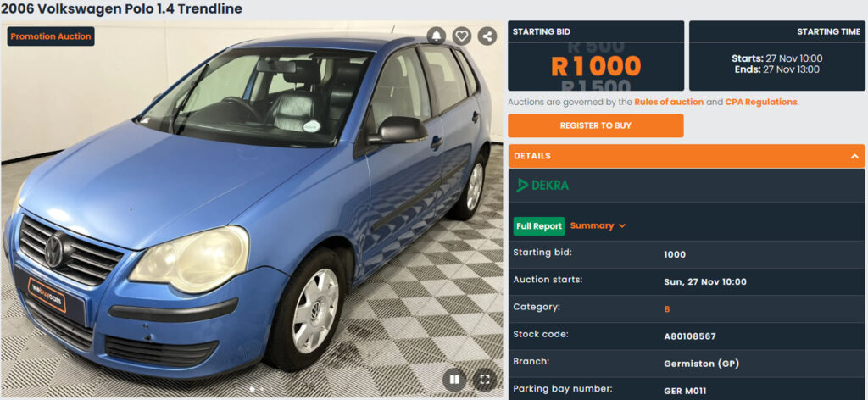Screen dimensions: 868x400
Task: Click Register To Buy button
Action: pyautogui.click(x=596, y=125)
